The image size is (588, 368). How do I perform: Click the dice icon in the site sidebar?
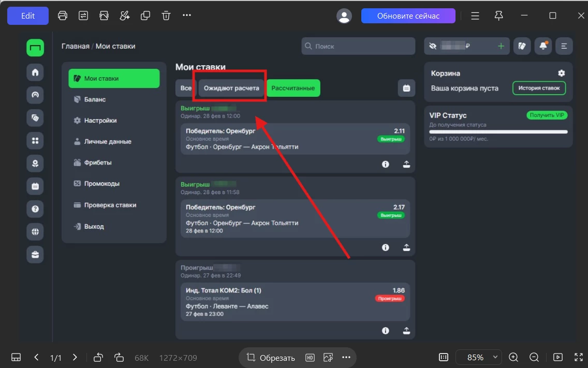(35, 118)
